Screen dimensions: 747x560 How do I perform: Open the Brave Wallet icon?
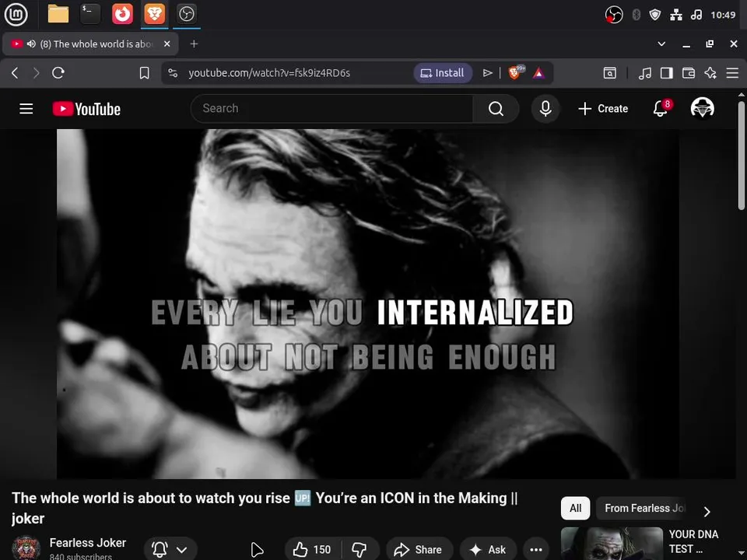tap(689, 73)
